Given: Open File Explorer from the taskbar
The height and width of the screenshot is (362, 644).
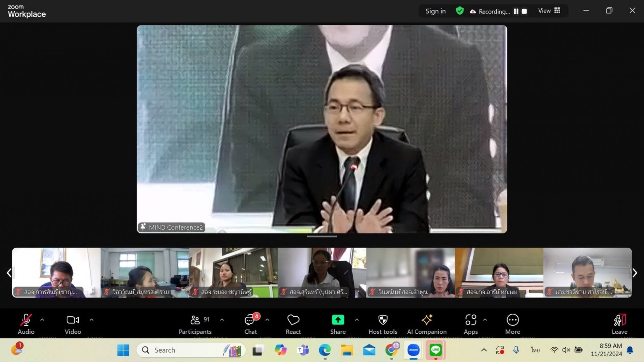Looking at the screenshot, I should click(347, 350).
